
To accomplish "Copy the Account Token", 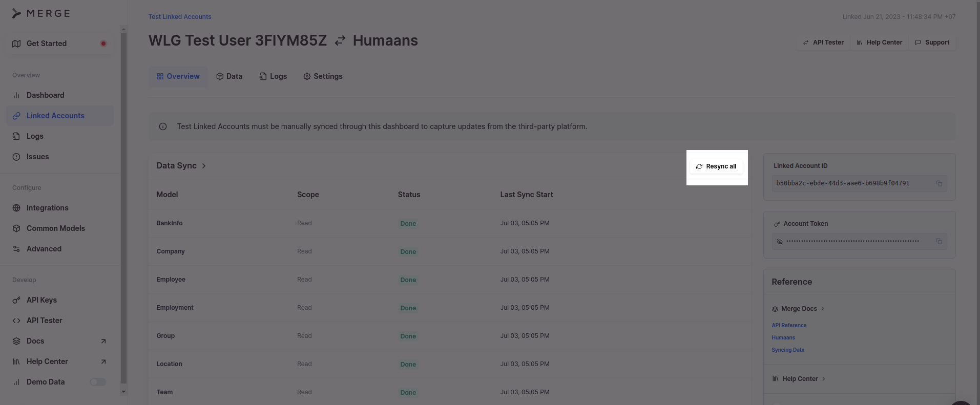I will pos(939,241).
